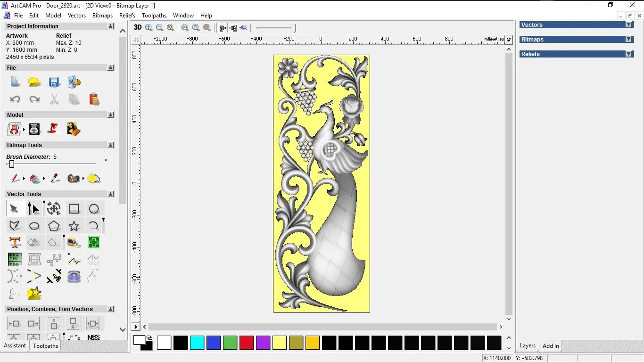Collapse the Project Information section
This screenshot has width=644, height=362.
pyautogui.click(x=111, y=26)
